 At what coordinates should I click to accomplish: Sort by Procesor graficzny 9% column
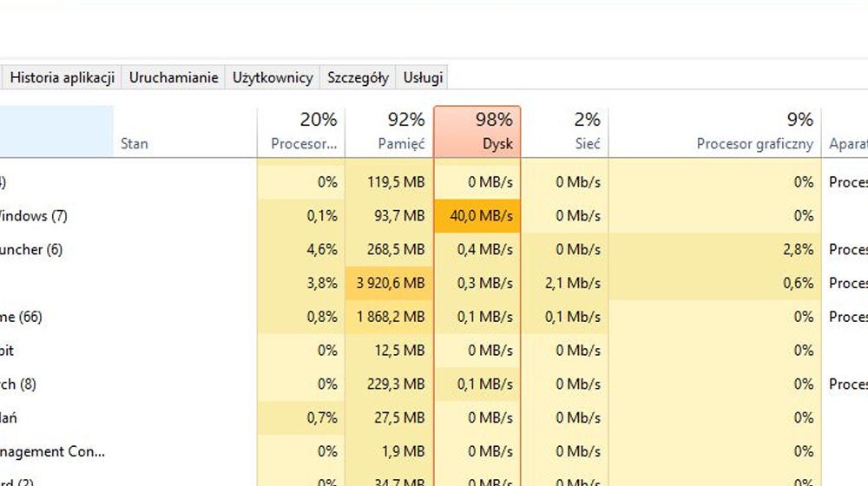714,132
